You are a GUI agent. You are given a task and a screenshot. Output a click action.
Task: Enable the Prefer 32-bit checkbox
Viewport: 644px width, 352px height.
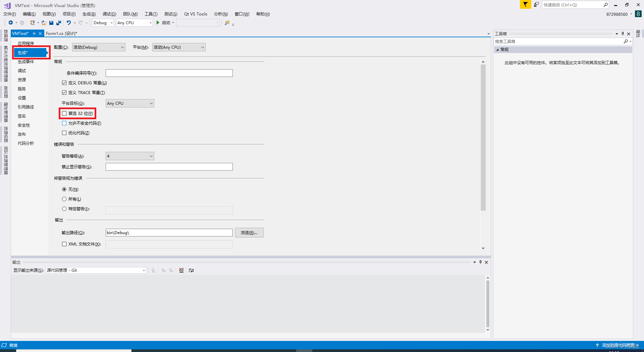[64, 113]
